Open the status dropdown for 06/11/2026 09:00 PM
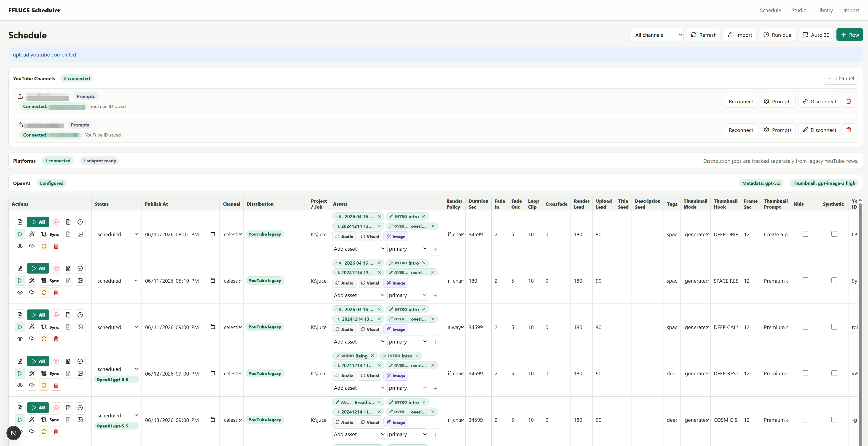Viewport: 868px width, 446px height. [x=117, y=327]
